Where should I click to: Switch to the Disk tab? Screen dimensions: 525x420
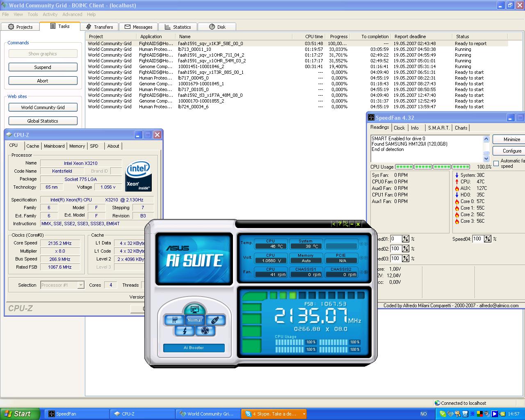click(217, 27)
